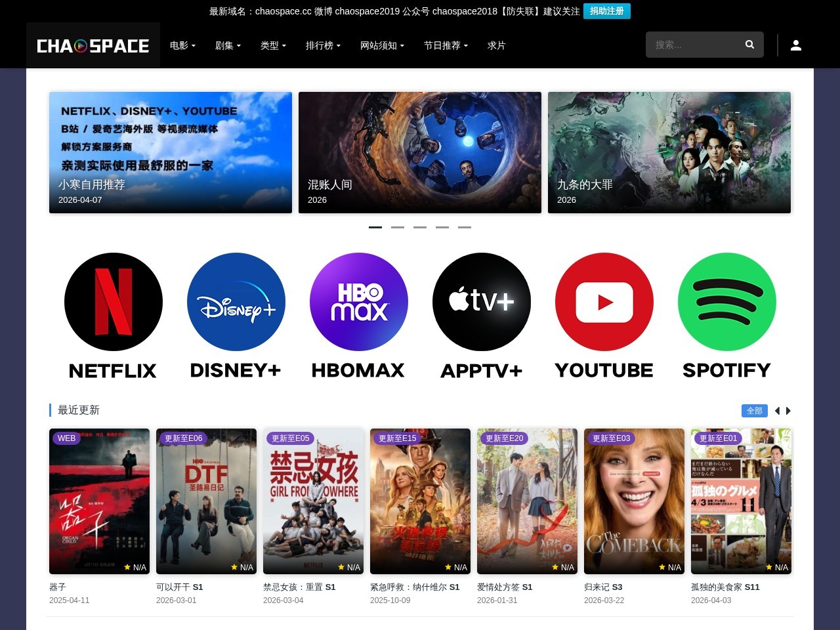
Task: Open the 求片 menu item
Action: (496, 45)
